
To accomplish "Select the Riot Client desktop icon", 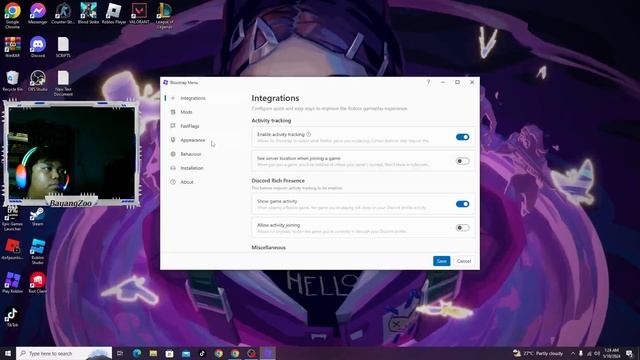I will click(x=38, y=283).
